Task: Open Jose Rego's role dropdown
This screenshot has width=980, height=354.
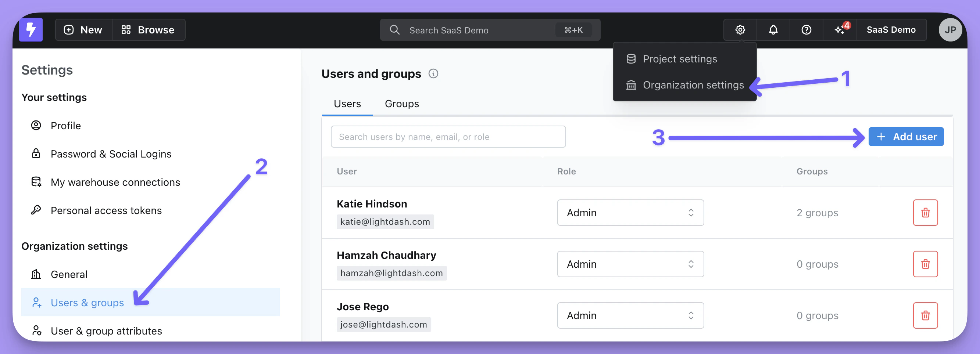Action: tap(630, 315)
